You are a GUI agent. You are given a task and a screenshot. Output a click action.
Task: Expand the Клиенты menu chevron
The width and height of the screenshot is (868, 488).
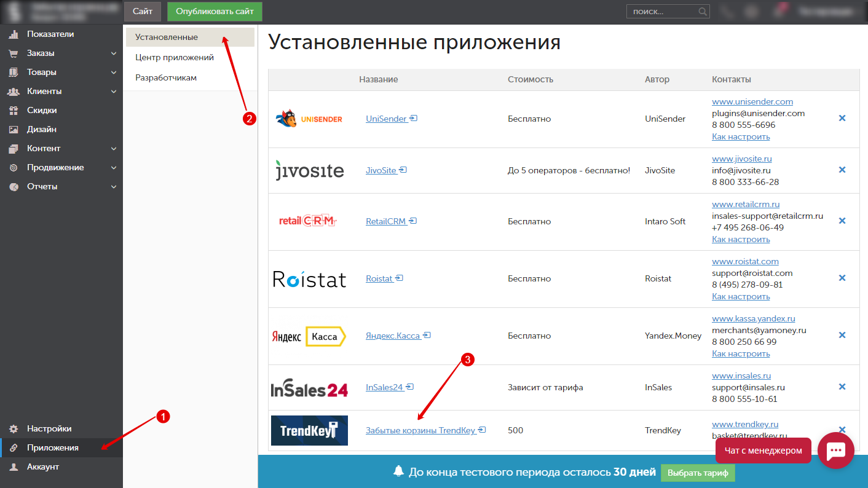click(x=114, y=92)
